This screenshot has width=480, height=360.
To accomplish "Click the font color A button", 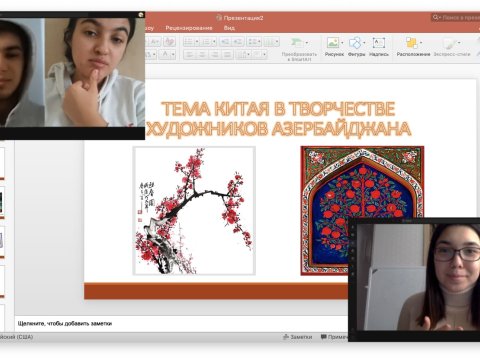I will (x=165, y=54).
